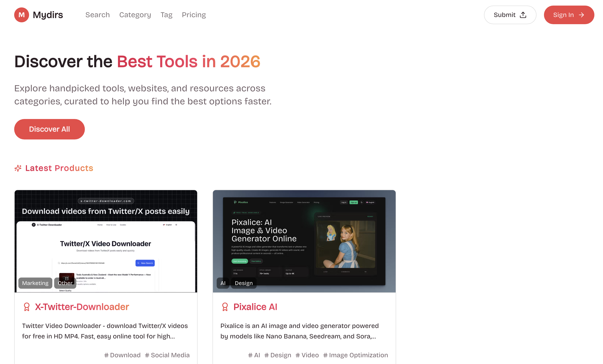Click the #Social Media hashtag
This screenshot has width=603, height=364.
(167, 355)
